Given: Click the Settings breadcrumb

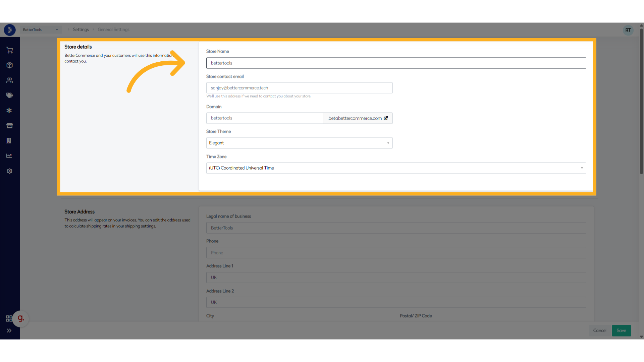Looking at the screenshot, I should point(81,29).
